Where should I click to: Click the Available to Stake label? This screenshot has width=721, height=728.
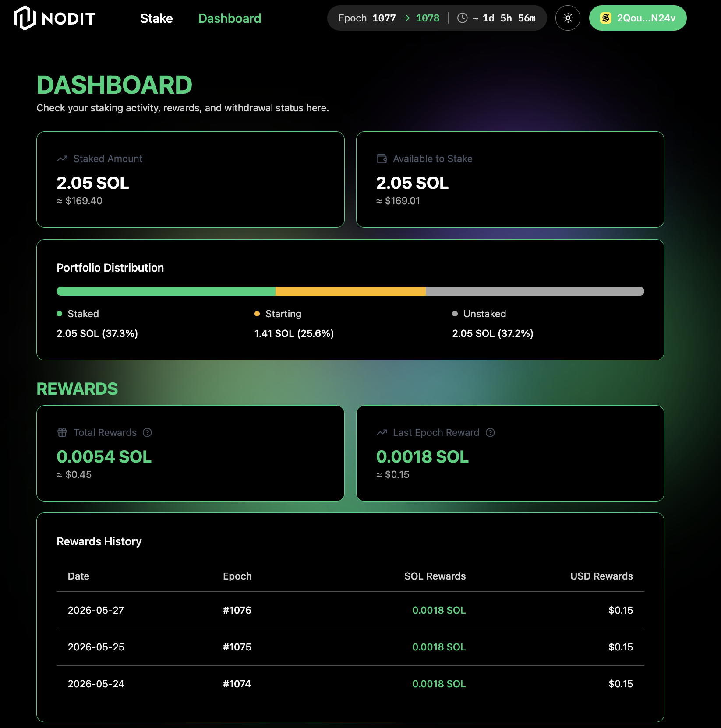coord(433,159)
